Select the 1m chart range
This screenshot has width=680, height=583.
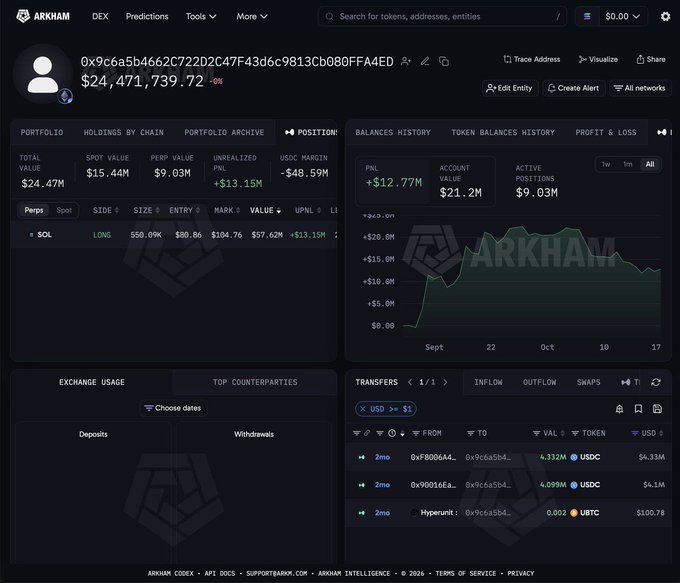tap(628, 164)
